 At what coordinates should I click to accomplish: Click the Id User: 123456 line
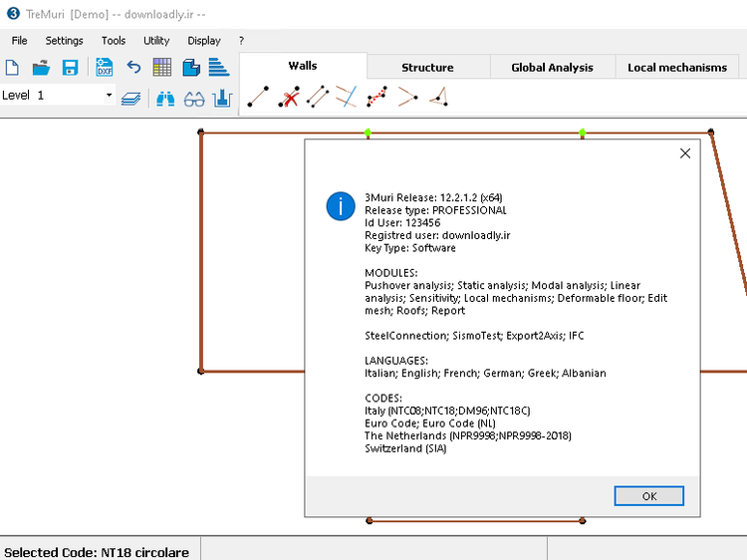(402, 222)
